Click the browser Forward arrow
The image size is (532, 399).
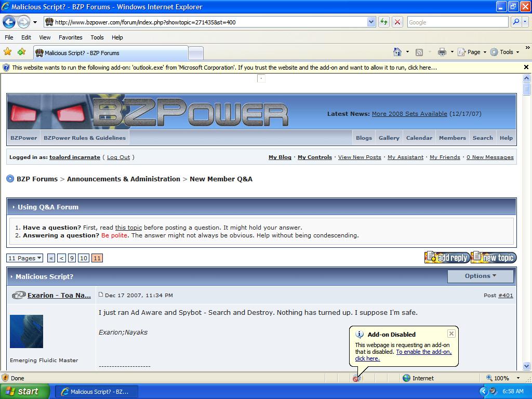[x=23, y=22]
